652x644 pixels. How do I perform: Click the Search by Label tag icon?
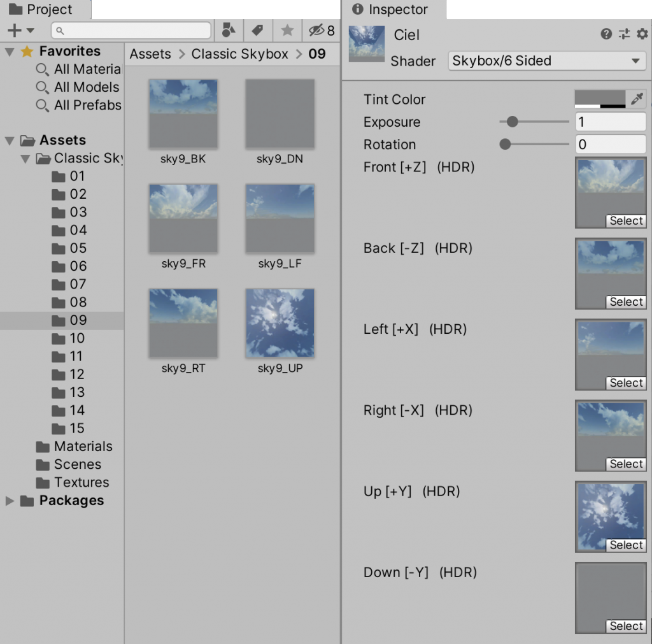click(x=257, y=31)
